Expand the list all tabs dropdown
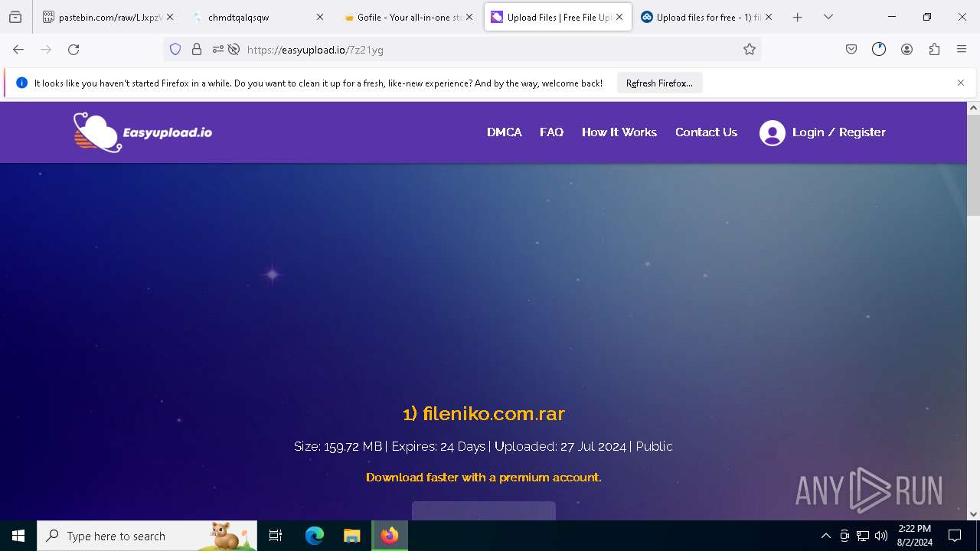 [828, 17]
